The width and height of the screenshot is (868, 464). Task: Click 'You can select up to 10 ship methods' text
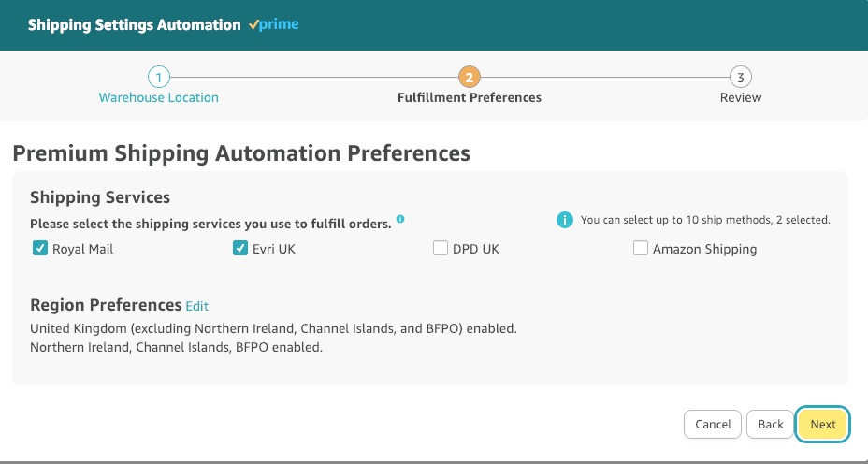click(x=705, y=220)
